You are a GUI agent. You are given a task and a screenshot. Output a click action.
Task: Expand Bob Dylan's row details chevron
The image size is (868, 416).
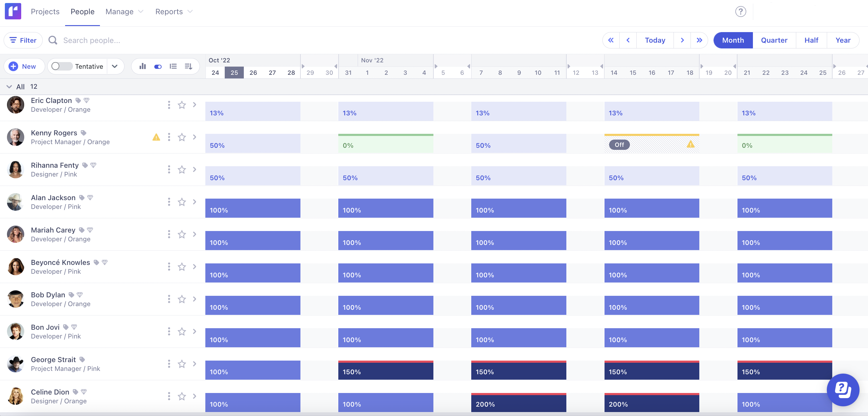click(x=194, y=299)
